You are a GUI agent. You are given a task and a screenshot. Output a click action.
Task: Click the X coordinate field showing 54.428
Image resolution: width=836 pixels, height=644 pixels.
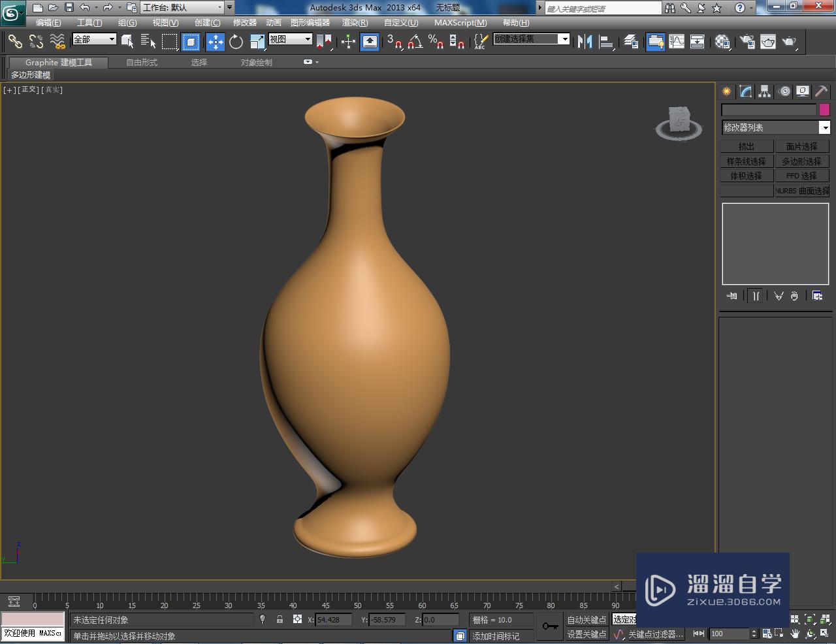click(x=334, y=620)
